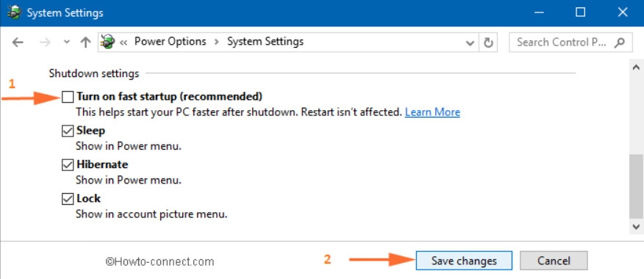Image resolution: width=644 pixels, height=279 pixels.
Task: Click the refresh icon beside address bar
Action: (488, 43)
